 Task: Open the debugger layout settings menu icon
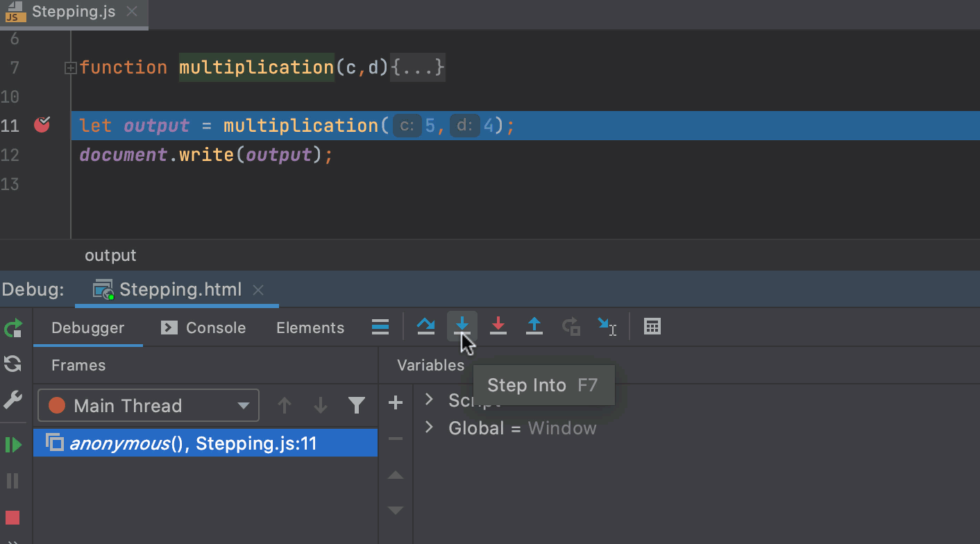click(x=380, y=327)
